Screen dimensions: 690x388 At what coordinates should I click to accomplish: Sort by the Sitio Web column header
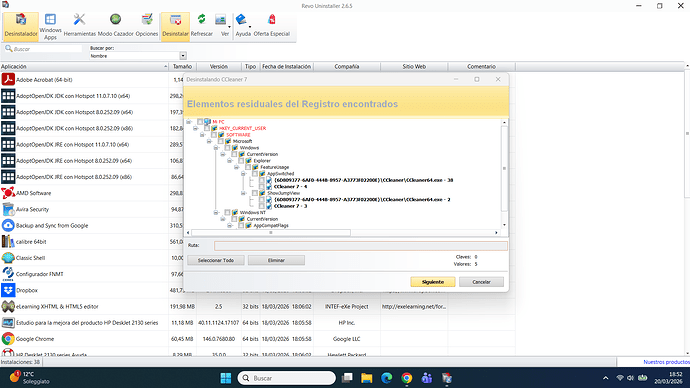click(x=414, y=66)
